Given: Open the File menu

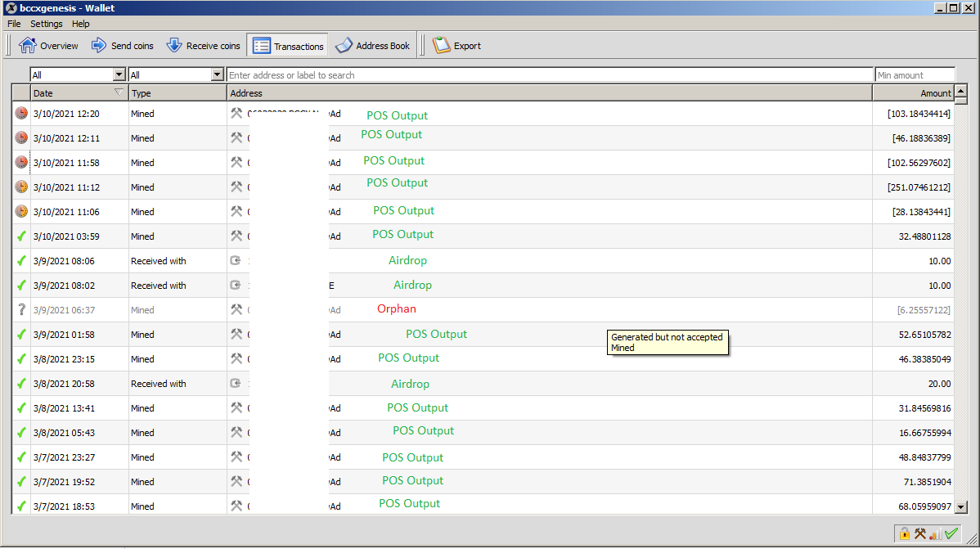Looking at the screenshot, I should pos(14,24).
